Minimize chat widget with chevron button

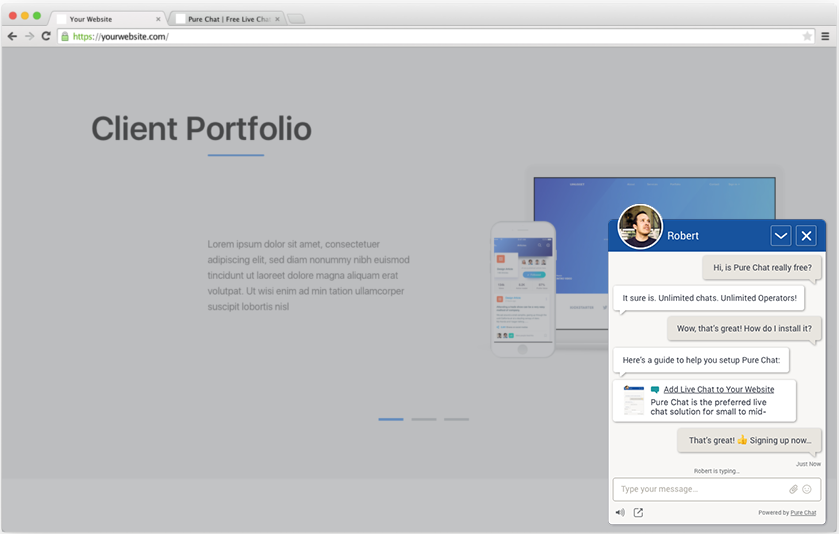[781, 235]
